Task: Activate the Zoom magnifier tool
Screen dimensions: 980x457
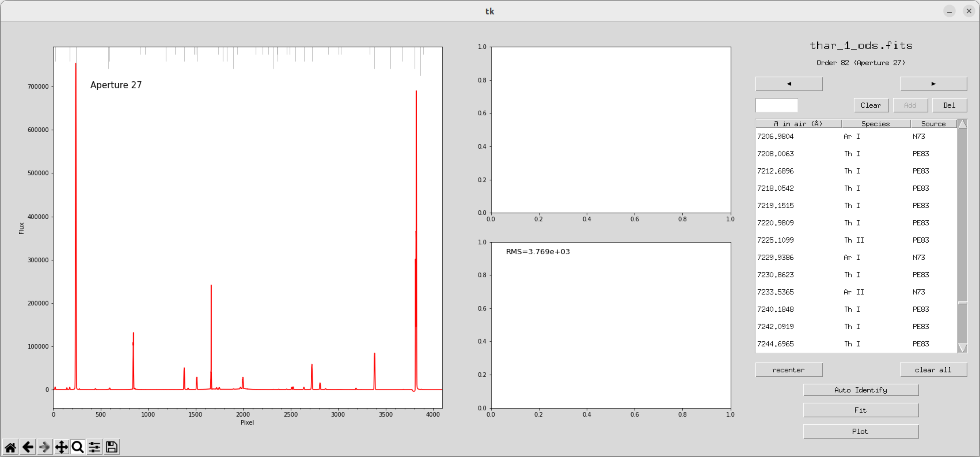Action: [x=78, y=447]
